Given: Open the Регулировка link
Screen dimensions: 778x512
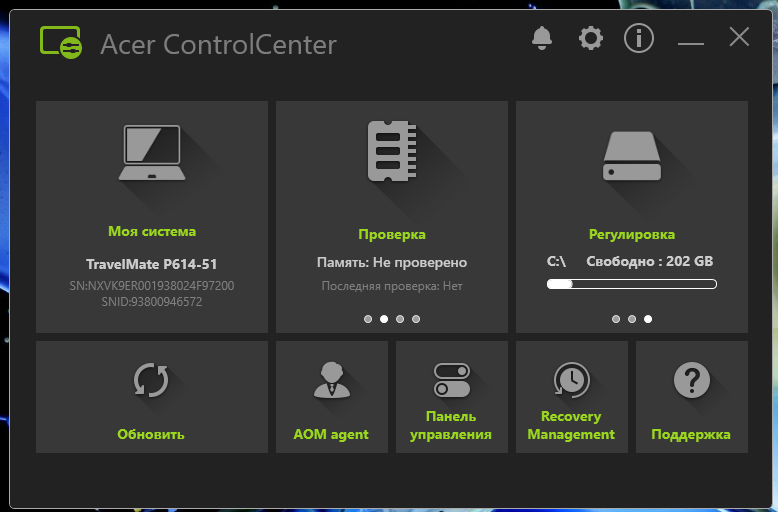Looking at the screenshot, I should (632, 234).
